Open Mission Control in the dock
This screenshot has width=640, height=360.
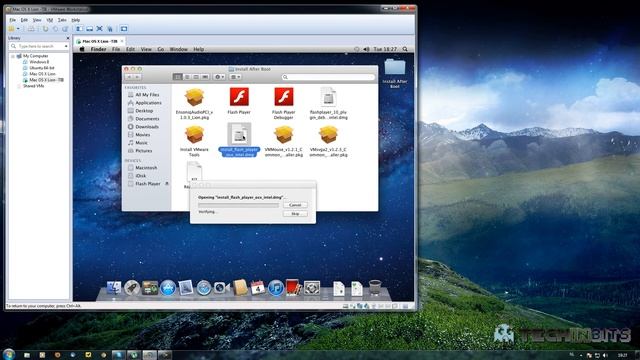coord(149,288)
